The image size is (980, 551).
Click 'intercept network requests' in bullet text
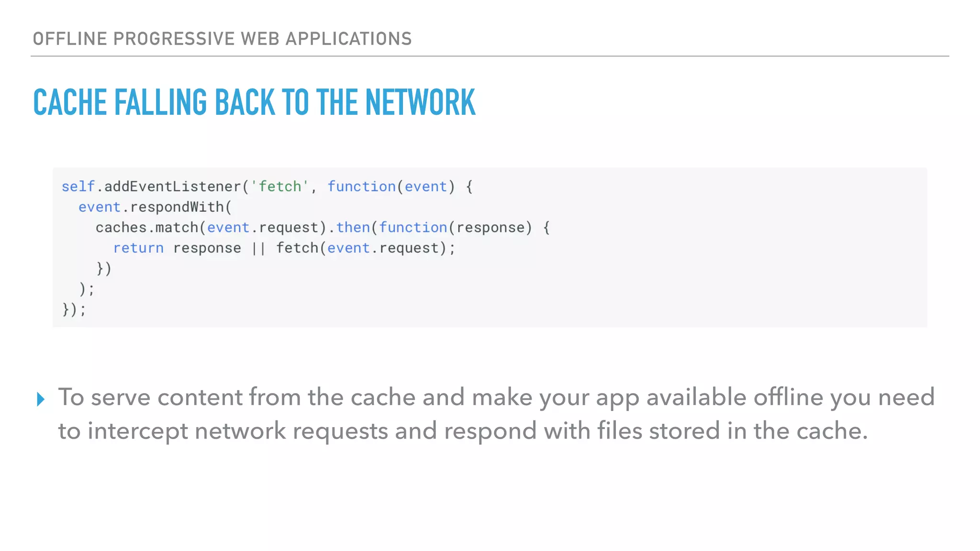coord(237,430)
